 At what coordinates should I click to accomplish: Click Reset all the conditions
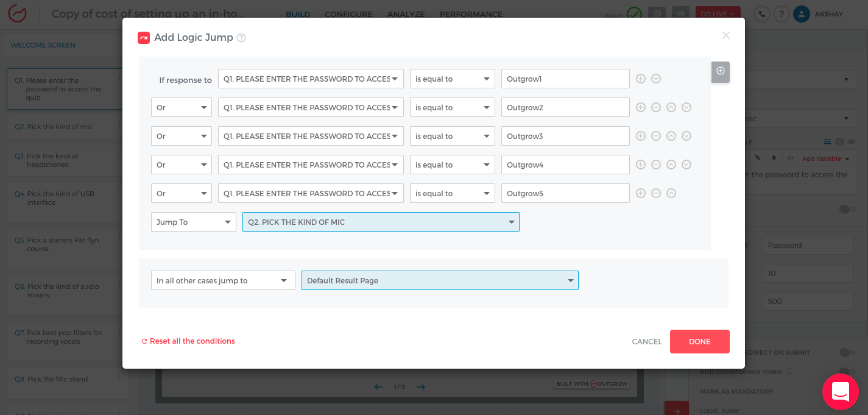(x=188, y=341)
